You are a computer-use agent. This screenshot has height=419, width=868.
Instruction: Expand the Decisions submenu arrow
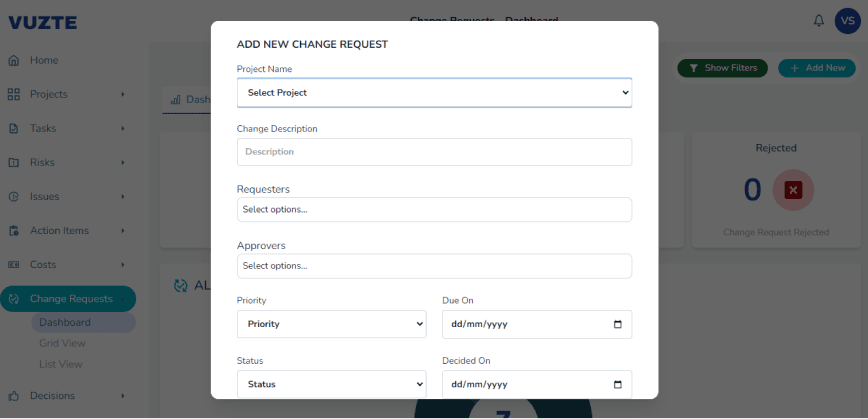(x=123, y=396)
